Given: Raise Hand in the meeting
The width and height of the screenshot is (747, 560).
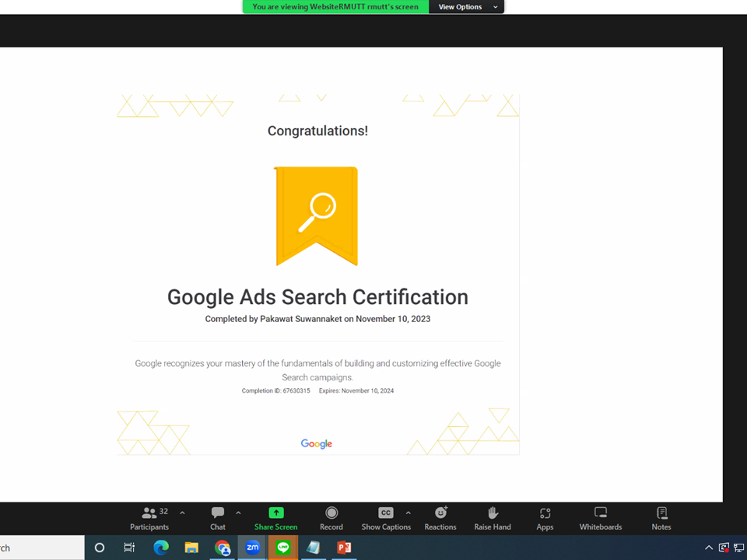Looking at the screenshot, I should (492, 519).
